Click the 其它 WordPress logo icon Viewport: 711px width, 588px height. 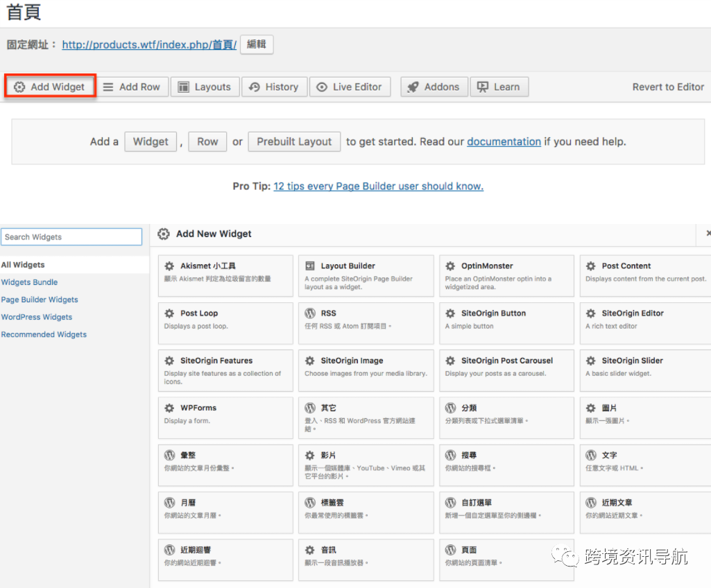(309, 408)
